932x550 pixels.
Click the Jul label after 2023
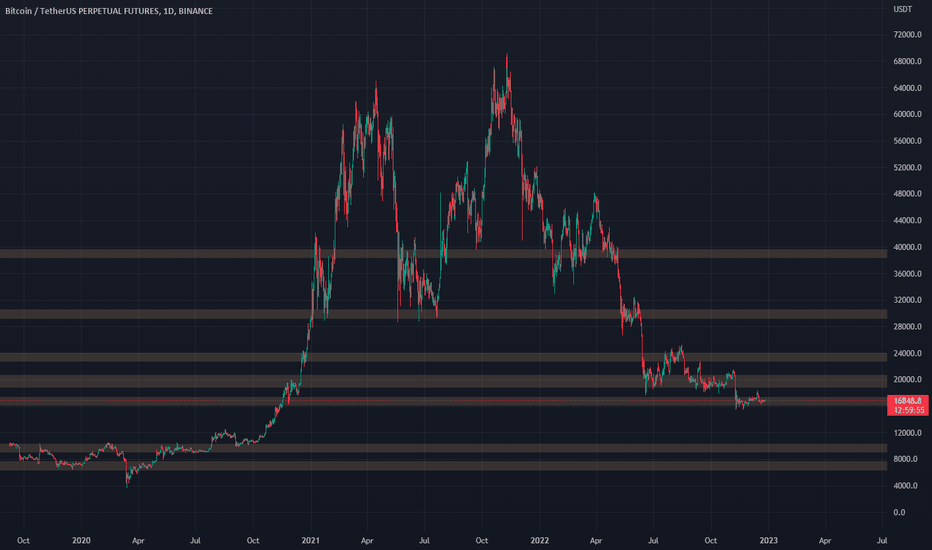tap(882, 540)
